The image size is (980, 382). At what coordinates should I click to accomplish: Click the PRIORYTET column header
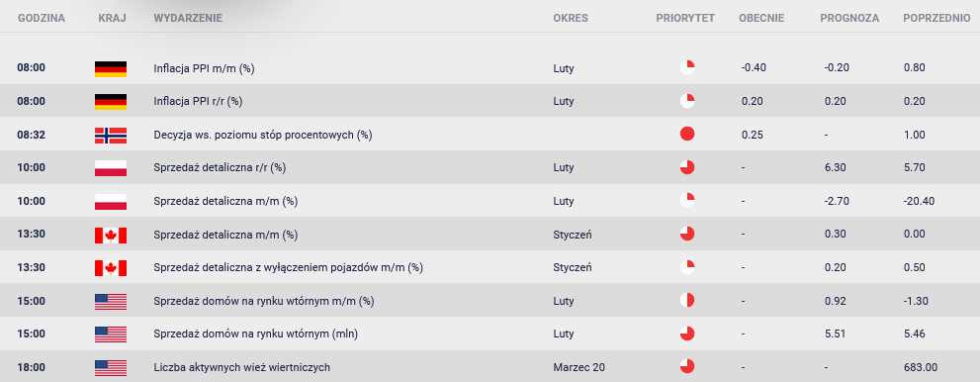click(x=685, y=18)
